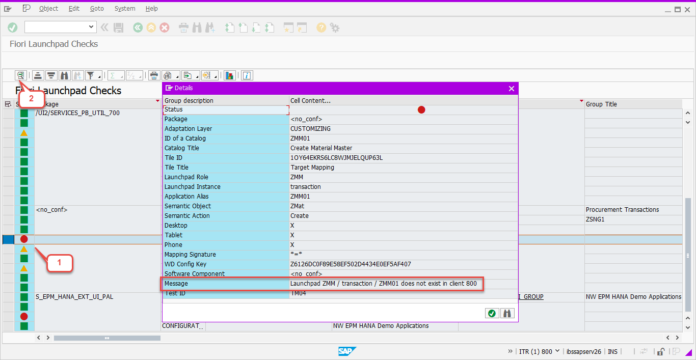696x360 pixels.
Task: Click the Find binoculars in the ALV toolbar
Action: point(65,75)
